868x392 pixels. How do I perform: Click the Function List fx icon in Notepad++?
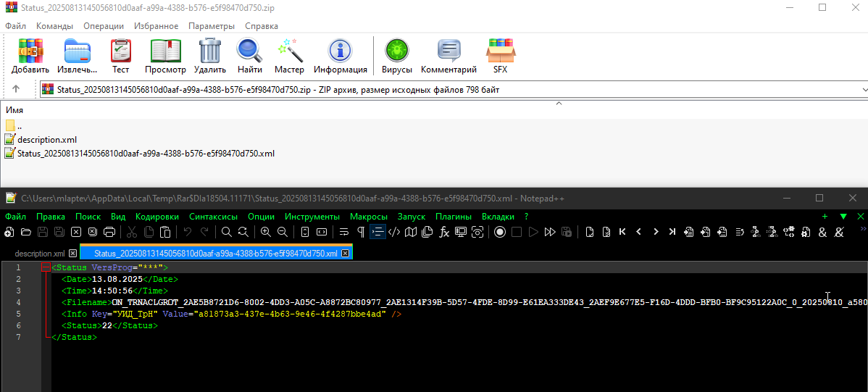(x=444, y=232)
